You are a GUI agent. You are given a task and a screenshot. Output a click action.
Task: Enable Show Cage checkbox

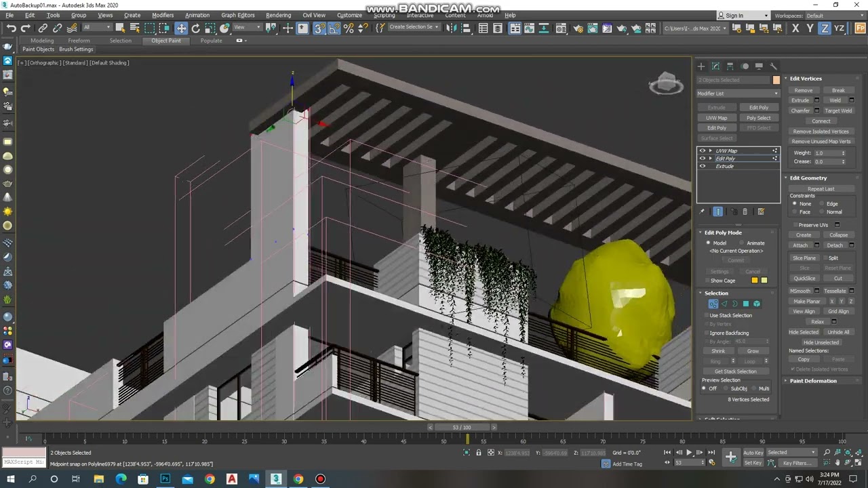(706, 281)
